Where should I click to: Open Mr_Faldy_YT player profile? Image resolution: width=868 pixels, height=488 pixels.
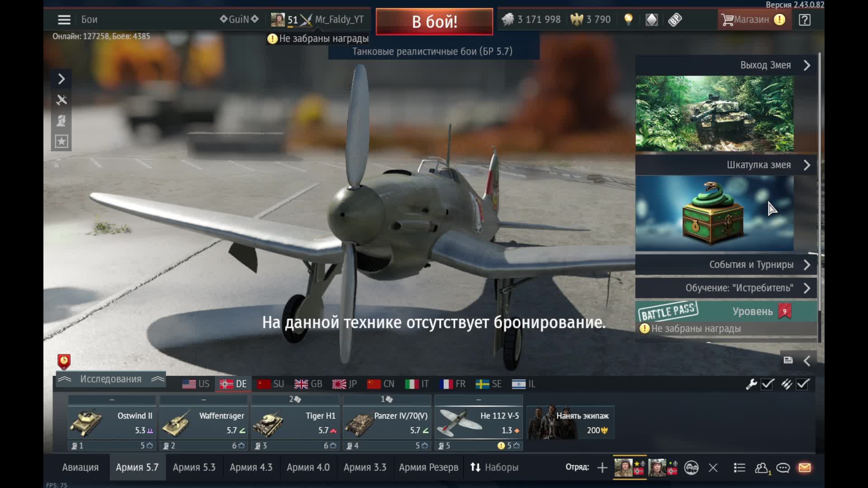coord(339,19)
